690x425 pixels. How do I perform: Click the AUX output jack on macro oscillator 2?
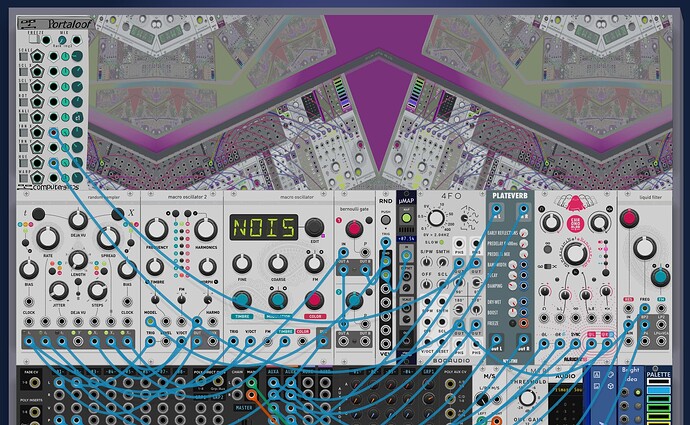click(213, 341)
